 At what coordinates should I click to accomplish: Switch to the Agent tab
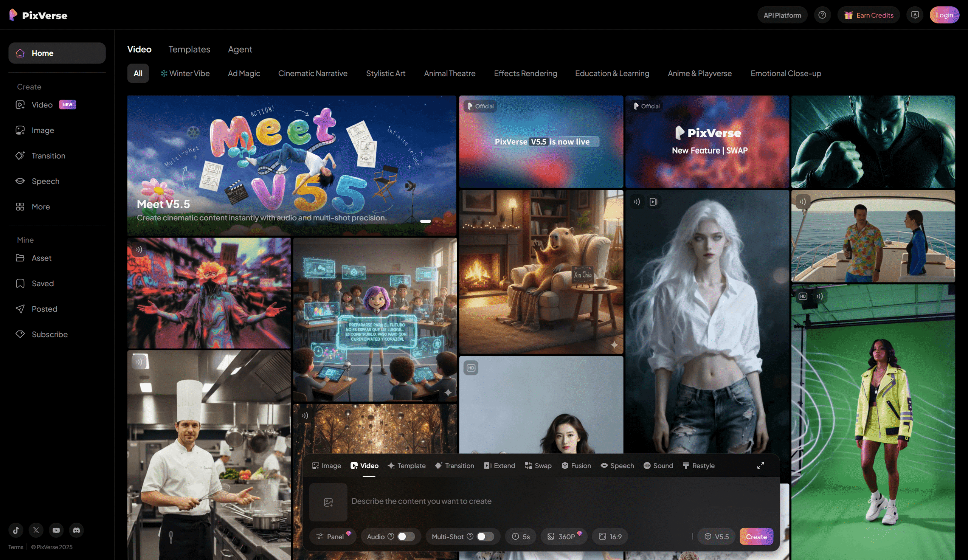240,49
